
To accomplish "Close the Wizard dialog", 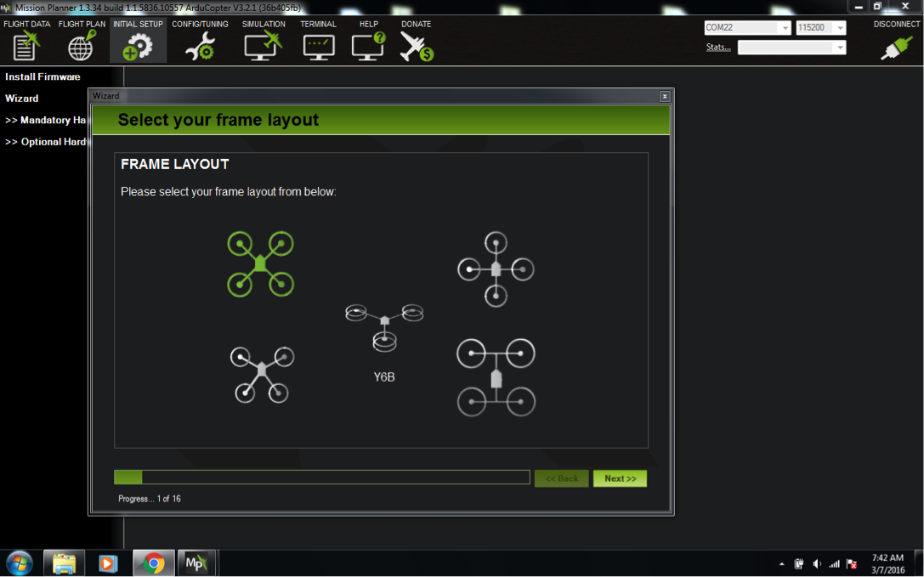I will [x=665, y=96].
